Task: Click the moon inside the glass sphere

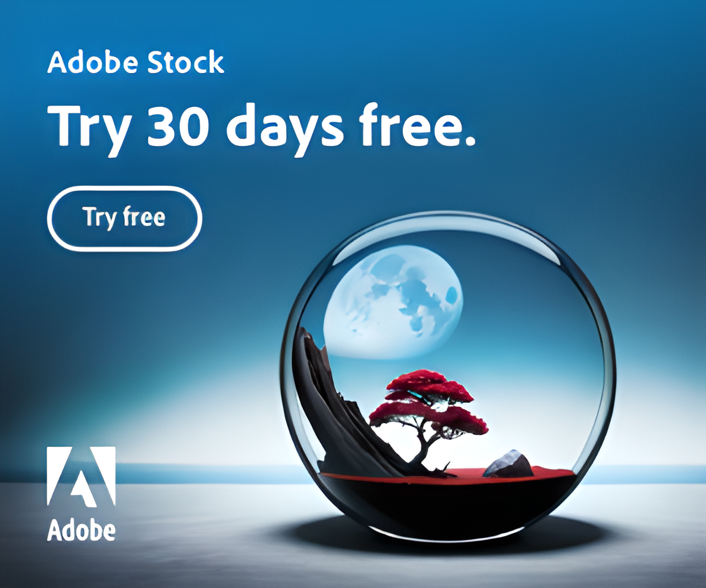Action: pyautogui.click(x=394, y=302)
